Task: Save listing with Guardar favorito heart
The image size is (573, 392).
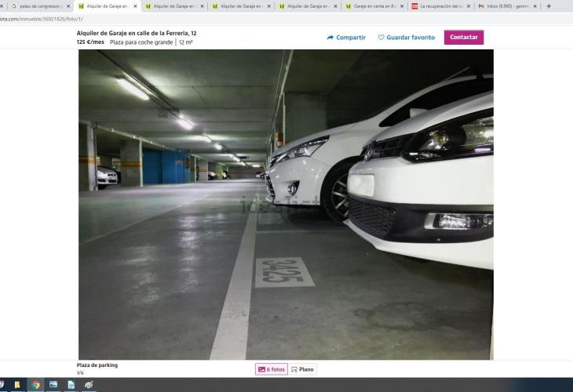Action: (x=406, y=37)
